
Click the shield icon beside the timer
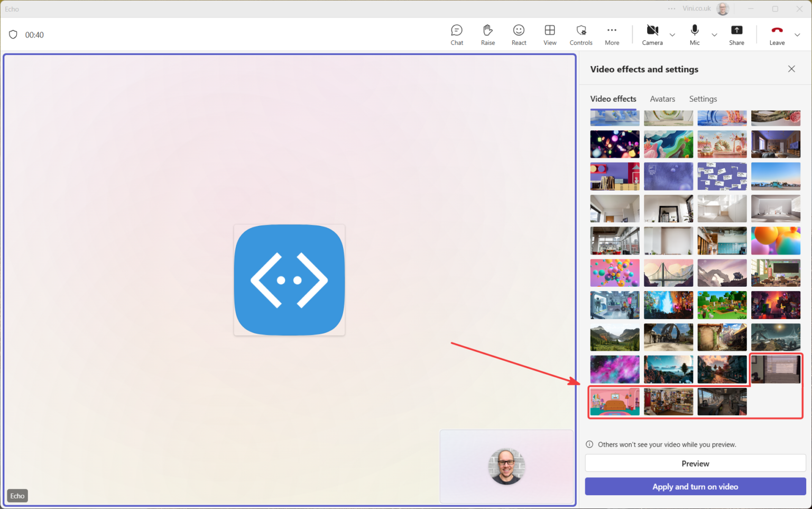[x=13, y=35]
